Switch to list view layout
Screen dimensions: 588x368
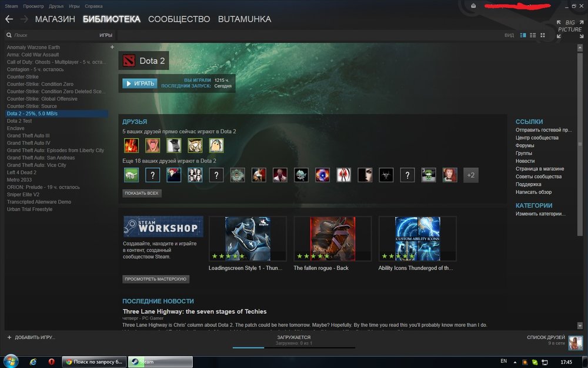click(533, 35)
